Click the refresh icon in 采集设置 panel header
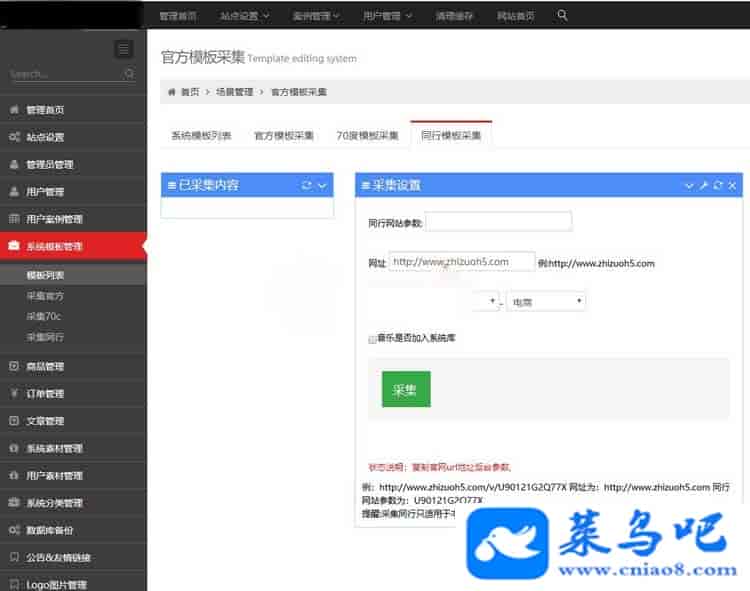750x591 pixels. pos(718,185)
